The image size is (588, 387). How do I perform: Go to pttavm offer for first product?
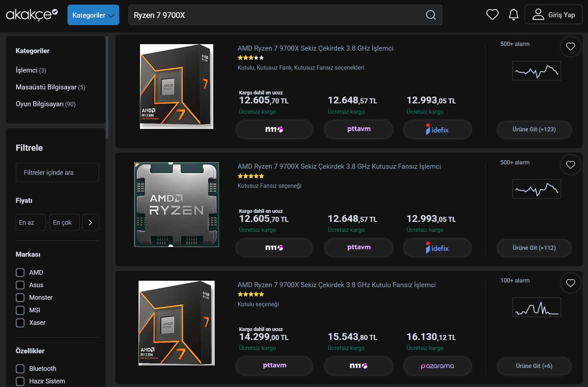(x=359, y=129)
